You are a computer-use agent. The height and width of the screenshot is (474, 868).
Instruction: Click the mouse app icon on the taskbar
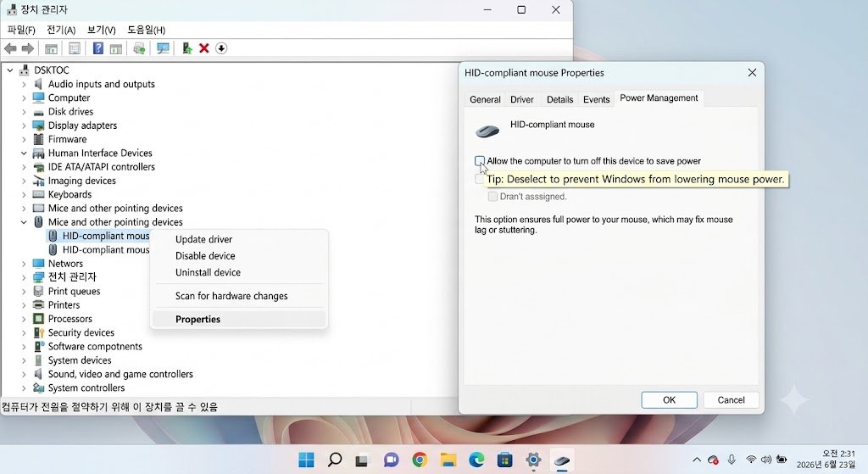(561, 460)
